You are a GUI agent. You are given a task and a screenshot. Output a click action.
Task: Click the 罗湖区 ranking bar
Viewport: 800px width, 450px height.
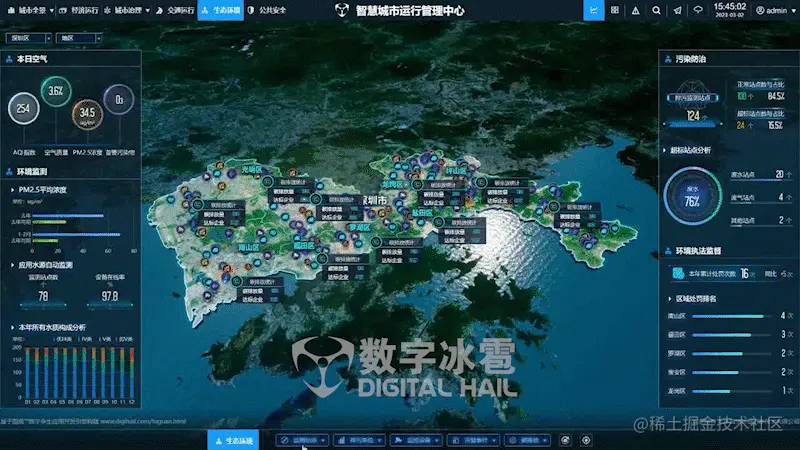730,354
